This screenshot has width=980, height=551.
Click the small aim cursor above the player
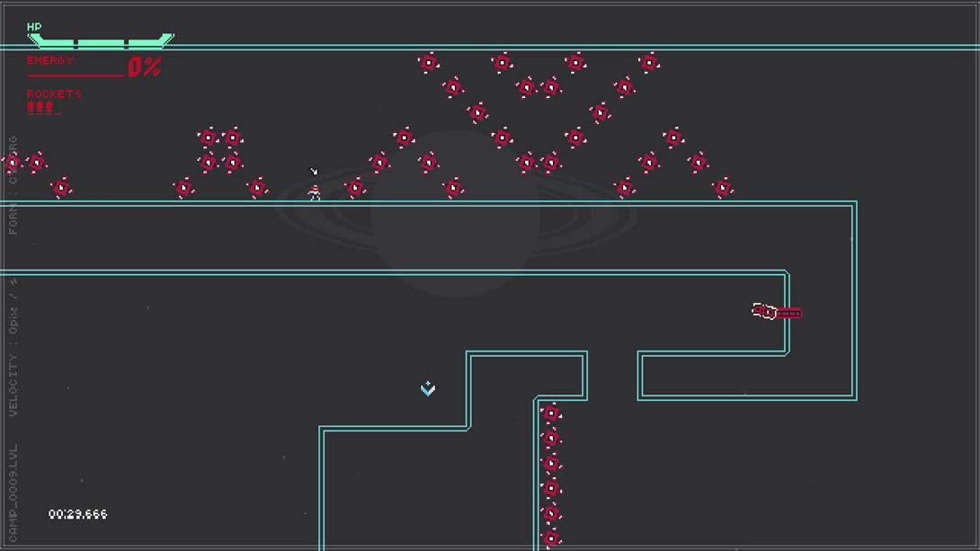tap(314, 172)
